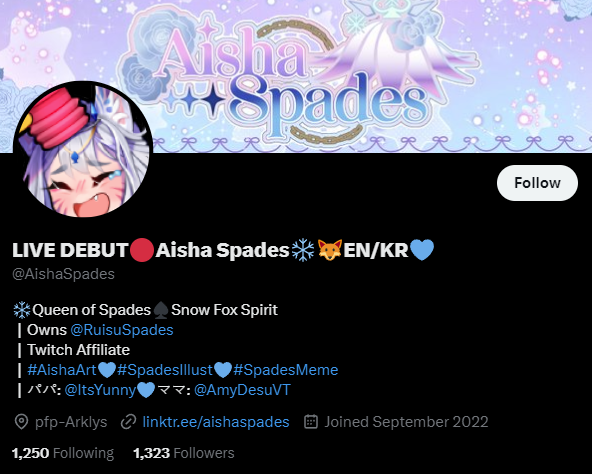Click the calendar icon beside Joined date
The height and width of the screenshot is (474, 592).
(x=311, y=422)
